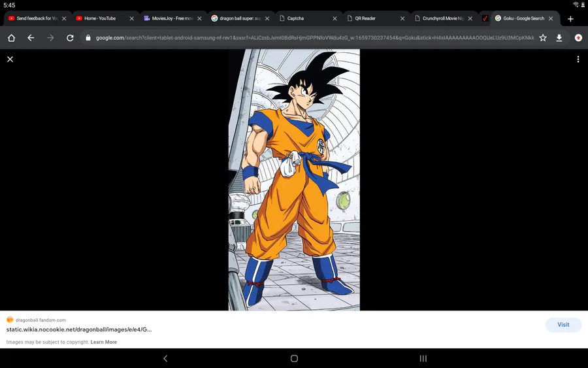This screenshot has width=588, height=368.
Task: Open the image viewer three-dot menu
Action: (578, 59)
